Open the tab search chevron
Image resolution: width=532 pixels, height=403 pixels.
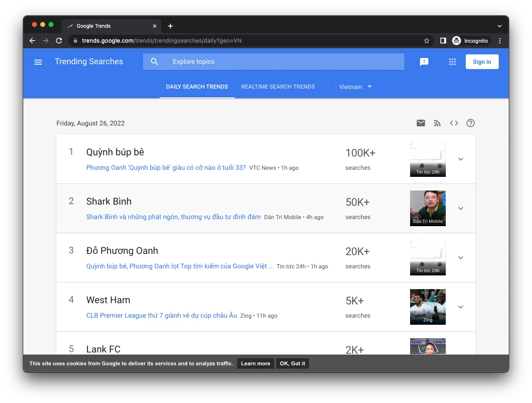pos(500,26)
